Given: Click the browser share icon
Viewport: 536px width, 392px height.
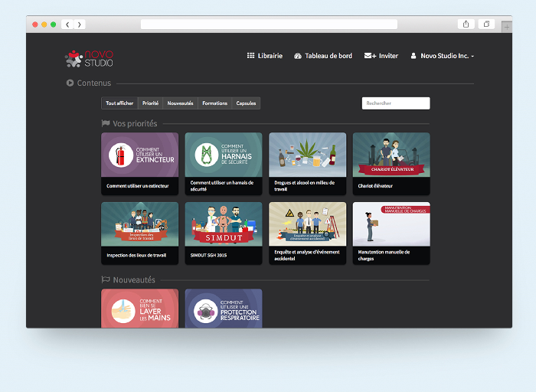Looking at the screenshot, I should pos(466,24).
